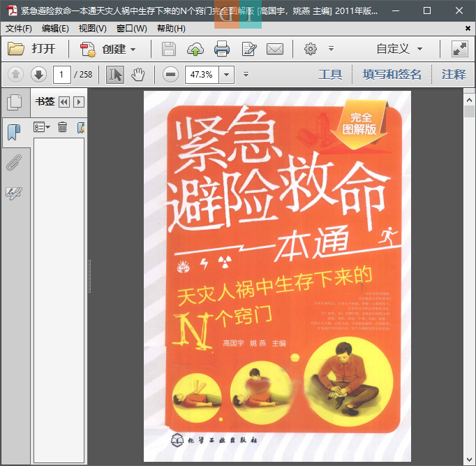Expand the 书签 panel with right-arrow button

79,102
